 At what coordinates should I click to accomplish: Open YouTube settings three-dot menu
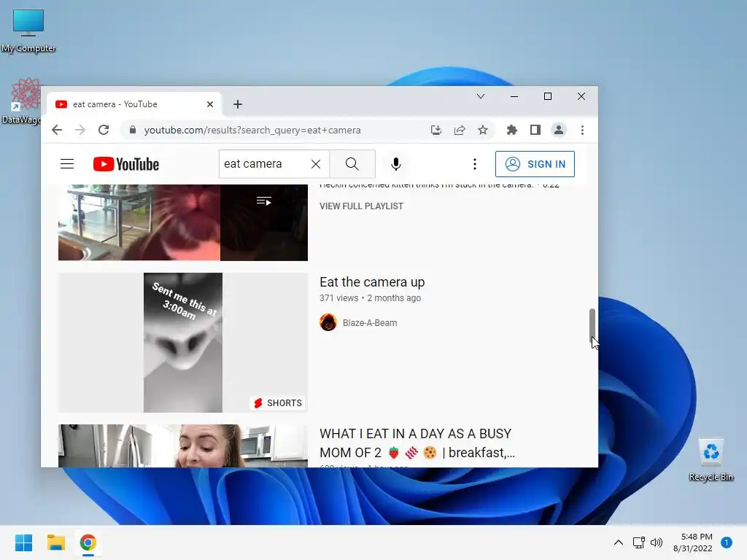point(474,164)
